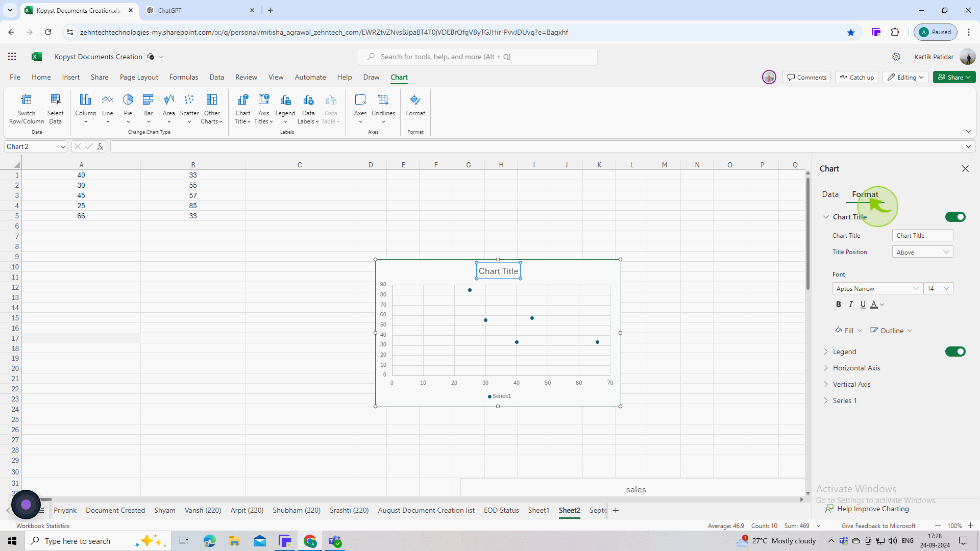Choose Bar chart type
The width and height of the screenshot is (980, 551).
(149, 109)
